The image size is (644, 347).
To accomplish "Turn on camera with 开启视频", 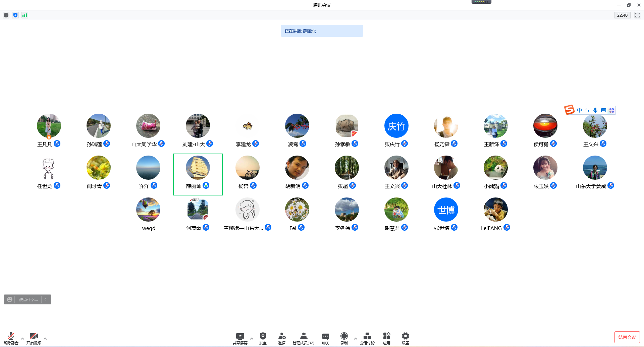I will 34,338.
